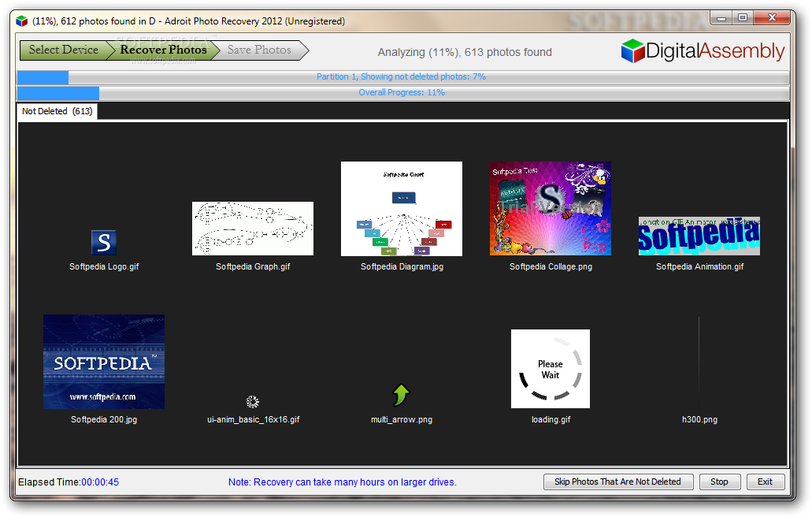Close the Adroit Photo Recovery window
The image size is (812, 517).
pyautogui.click(x=772, y=18)
